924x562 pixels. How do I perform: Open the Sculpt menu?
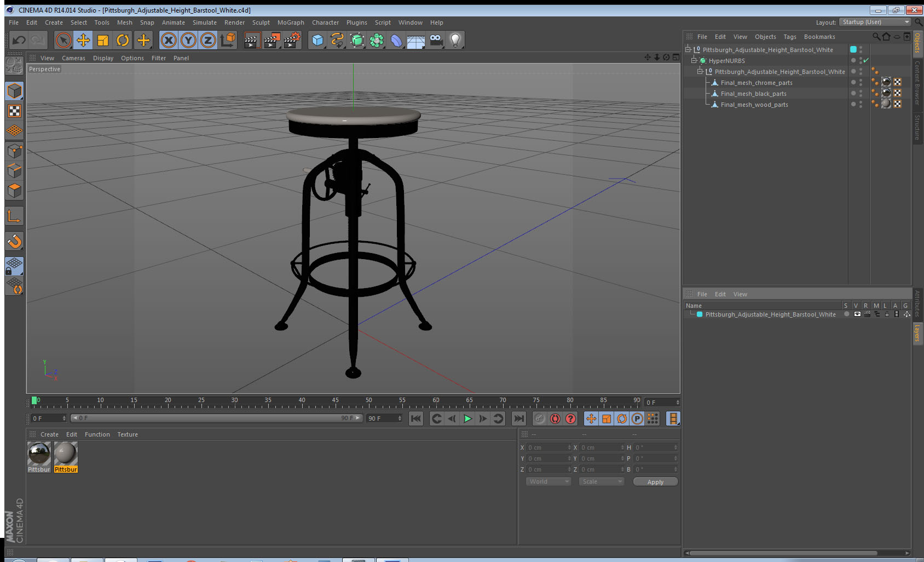[261, 22]
